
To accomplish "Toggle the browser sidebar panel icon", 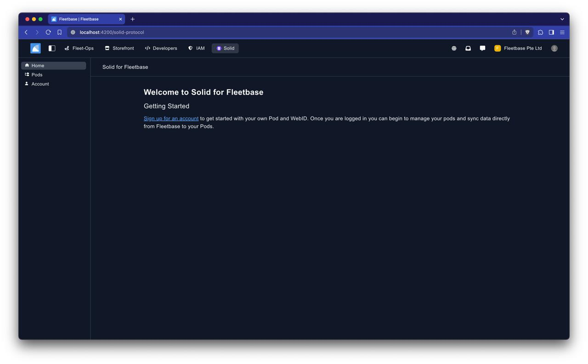I will [551, 32].
